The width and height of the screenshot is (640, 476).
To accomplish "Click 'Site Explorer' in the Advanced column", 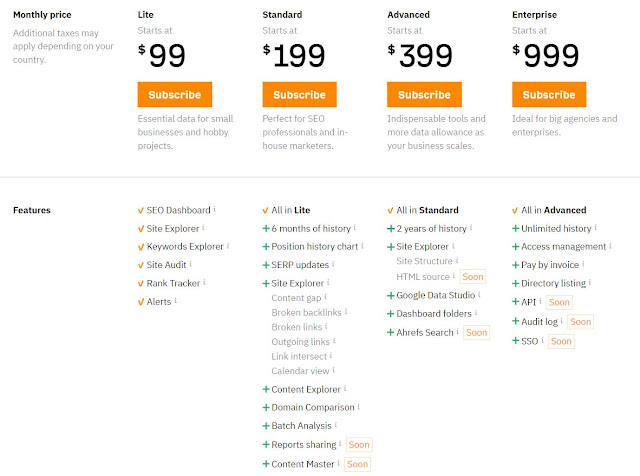I will click(x=422, y=247).
